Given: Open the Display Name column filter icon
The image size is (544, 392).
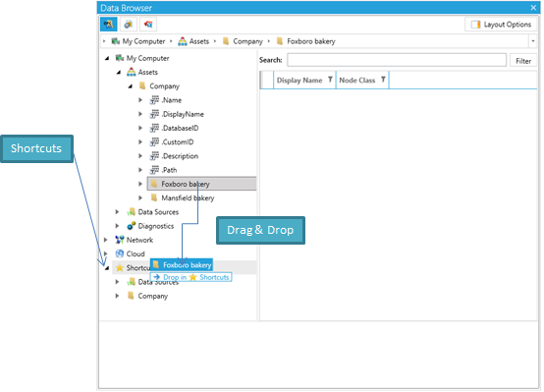Looking at the screenshot, I should 330,80.
